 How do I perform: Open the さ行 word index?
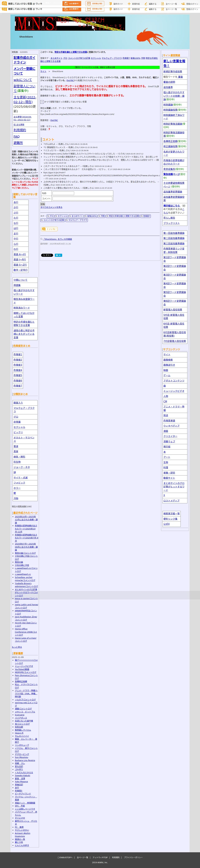pos(16,213)
